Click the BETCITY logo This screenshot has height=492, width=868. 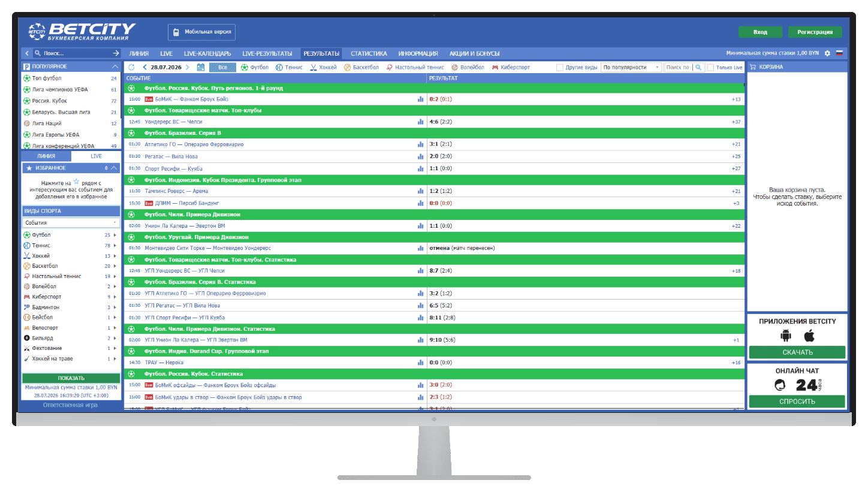(x=82, y=32)
